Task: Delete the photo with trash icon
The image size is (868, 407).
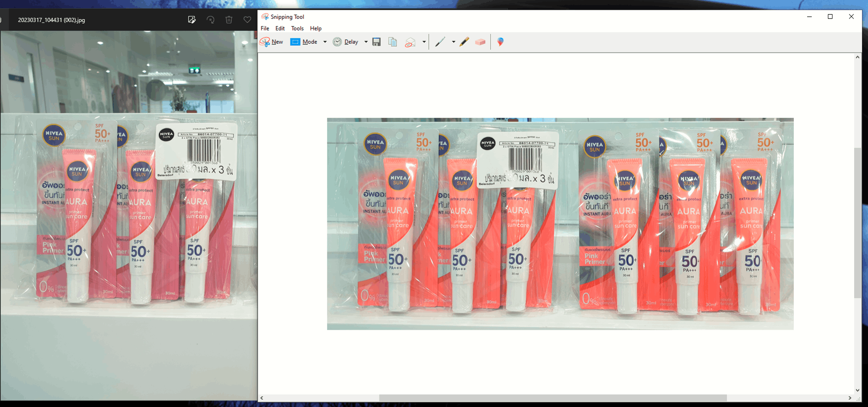Action: [229, 20]
